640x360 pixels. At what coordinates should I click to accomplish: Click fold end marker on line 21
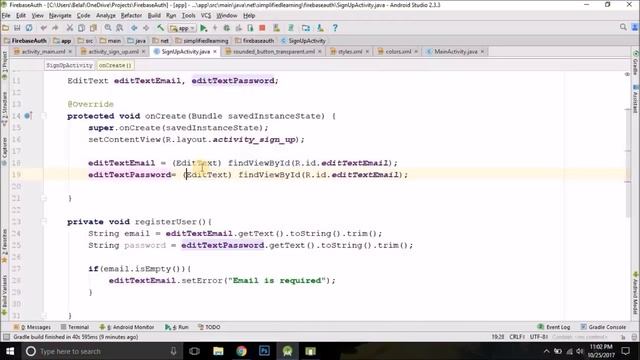tap(44, 198)
